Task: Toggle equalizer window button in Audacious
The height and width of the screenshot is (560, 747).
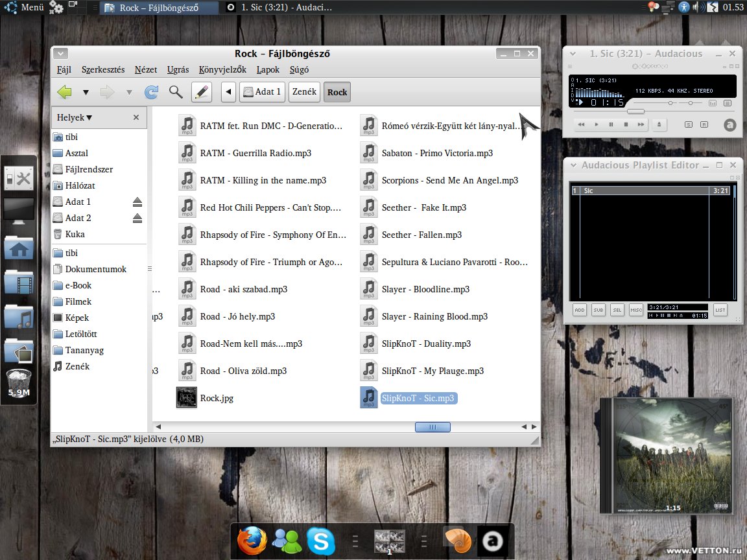Action: [x=713, y=103]
